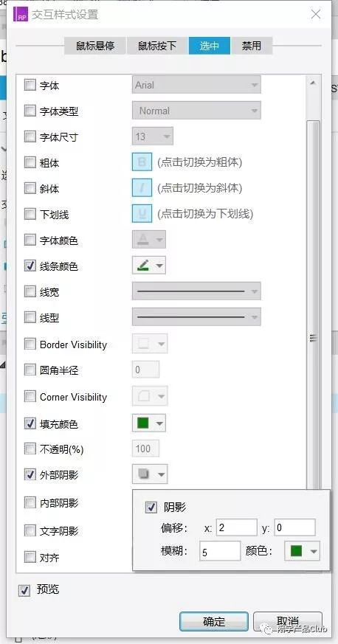Click the 模糊 blur value field
This screenshot has width=338, height=644.
220,551
